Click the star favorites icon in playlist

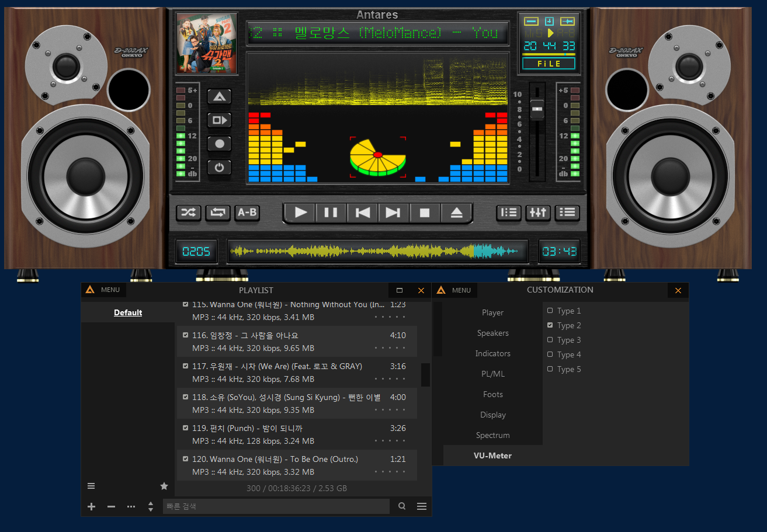(x=164, y=486)
